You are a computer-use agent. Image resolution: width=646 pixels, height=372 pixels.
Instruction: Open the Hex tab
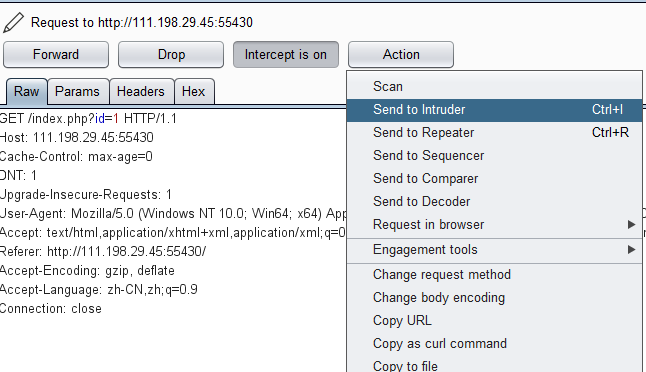(x=194, y=91)
